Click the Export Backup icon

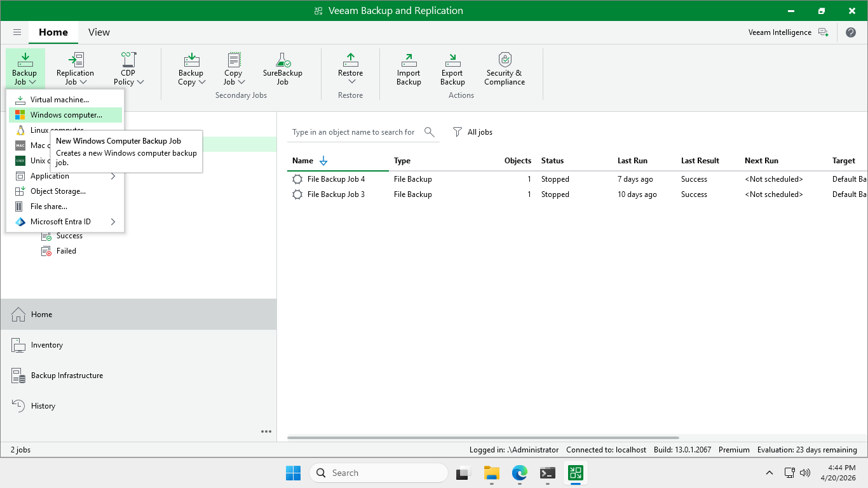click(x=452, y=60)
